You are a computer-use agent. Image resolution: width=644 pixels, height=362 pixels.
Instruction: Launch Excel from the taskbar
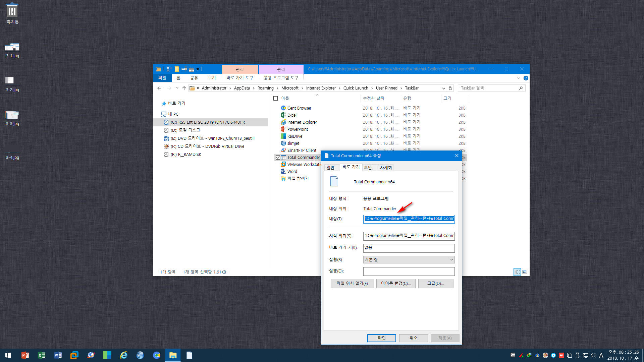click(x=42, y=355)
